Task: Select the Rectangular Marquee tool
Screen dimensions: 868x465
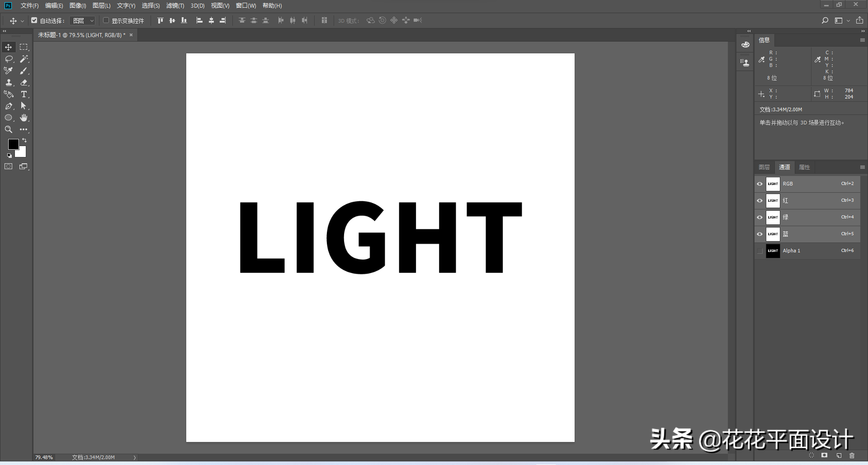Action: point(24,47)
